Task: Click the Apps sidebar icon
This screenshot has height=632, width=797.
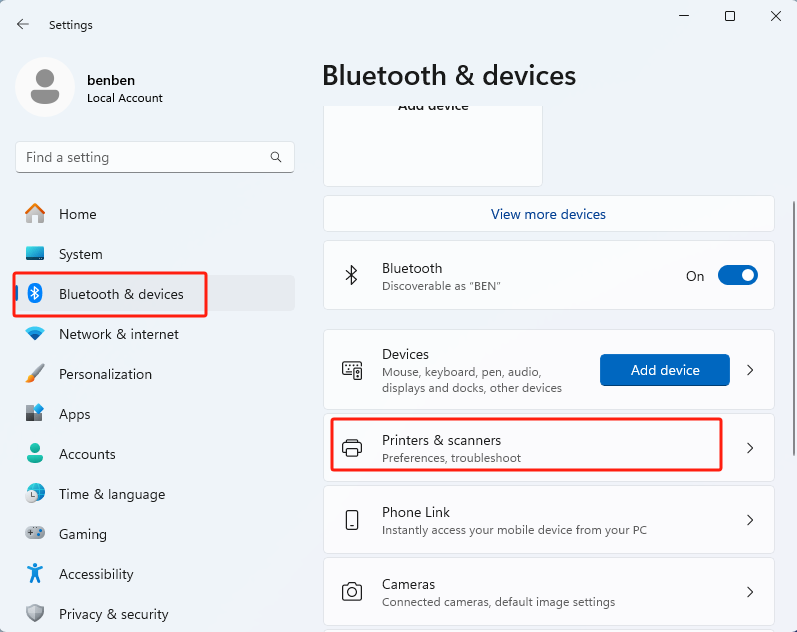Action: tap(35, 413)
